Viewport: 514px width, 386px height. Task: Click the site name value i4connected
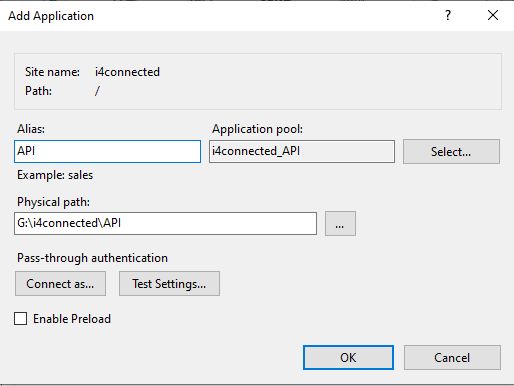tap(127, 72)
